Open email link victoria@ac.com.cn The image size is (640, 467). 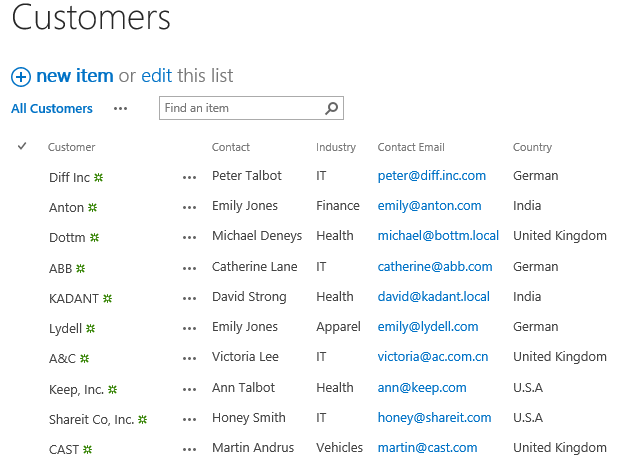pyautogui.click(x=433, y=357)
